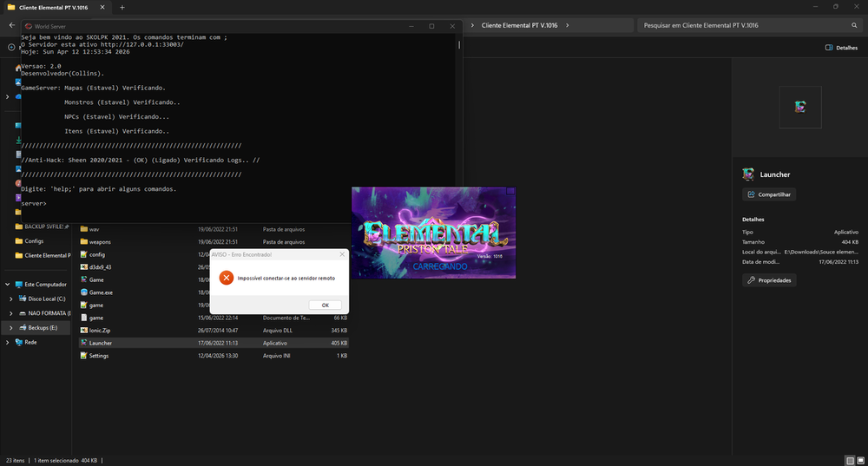Collapse the Este Computador tree node
This screenshot has height=466, width=868.
(7, 284)
